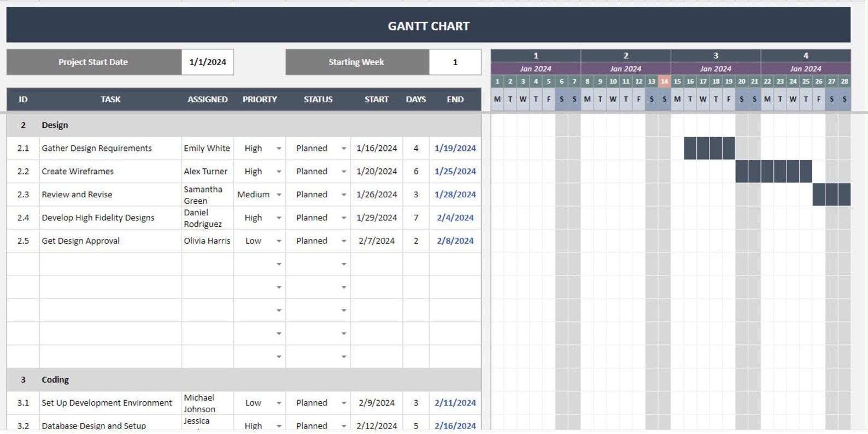Screen dimensions: 868x434
Task: Click the highlighted day 14 in timeline header
Action: [x=664, y=81]
